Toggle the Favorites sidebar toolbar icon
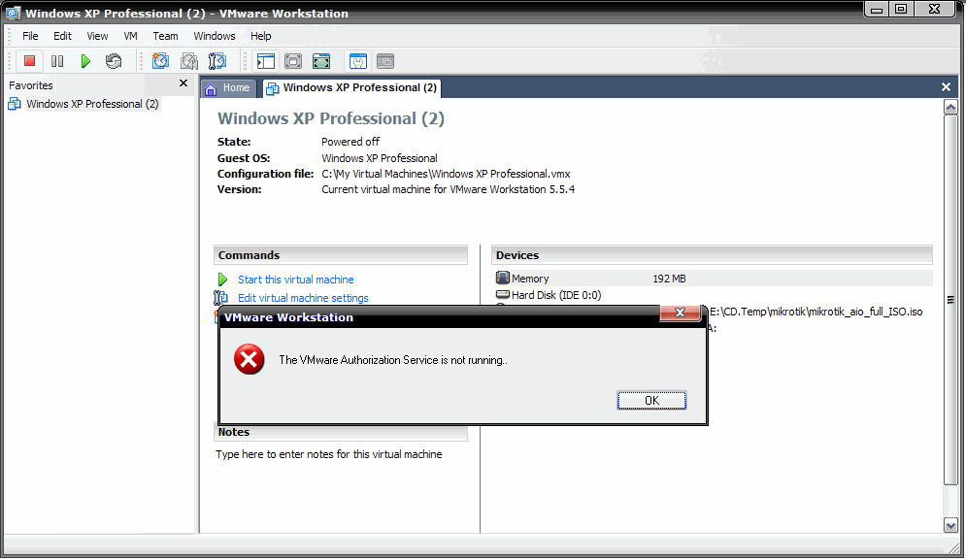The image size is (966, 560). [266, 61]
